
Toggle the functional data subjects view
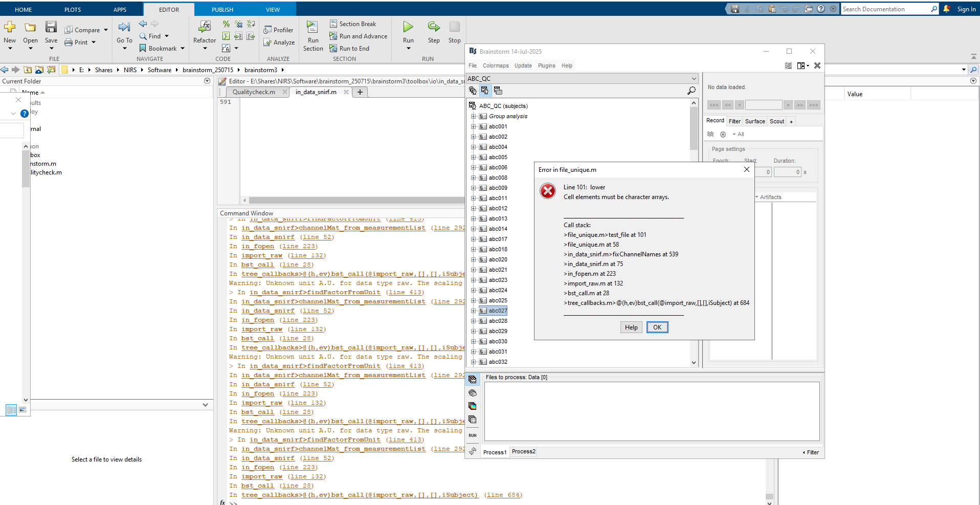click(485, 91)
